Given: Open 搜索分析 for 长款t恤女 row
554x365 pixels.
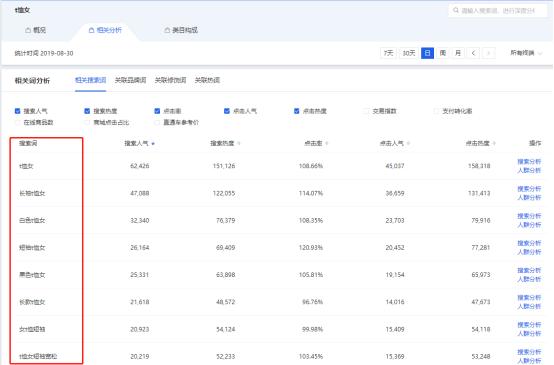Looking at the screenshot, I should coord(529,298).
